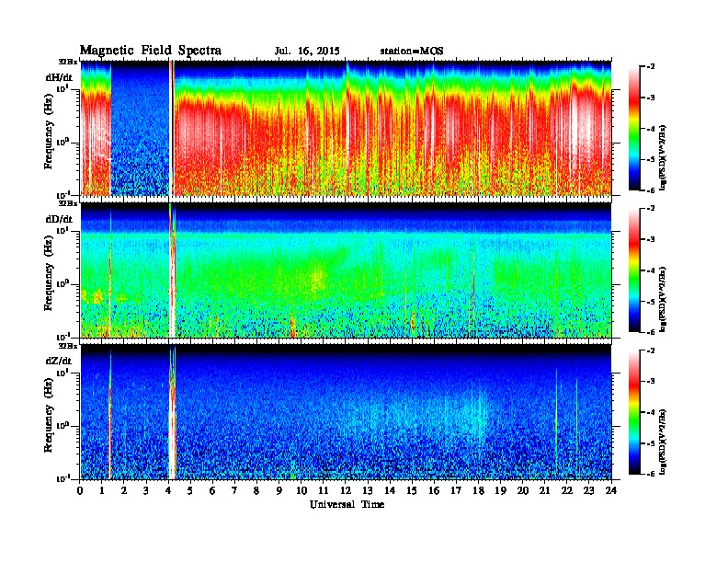Click hour '18' on the time axis
728x563 pixels.
[x=479, y=491]
